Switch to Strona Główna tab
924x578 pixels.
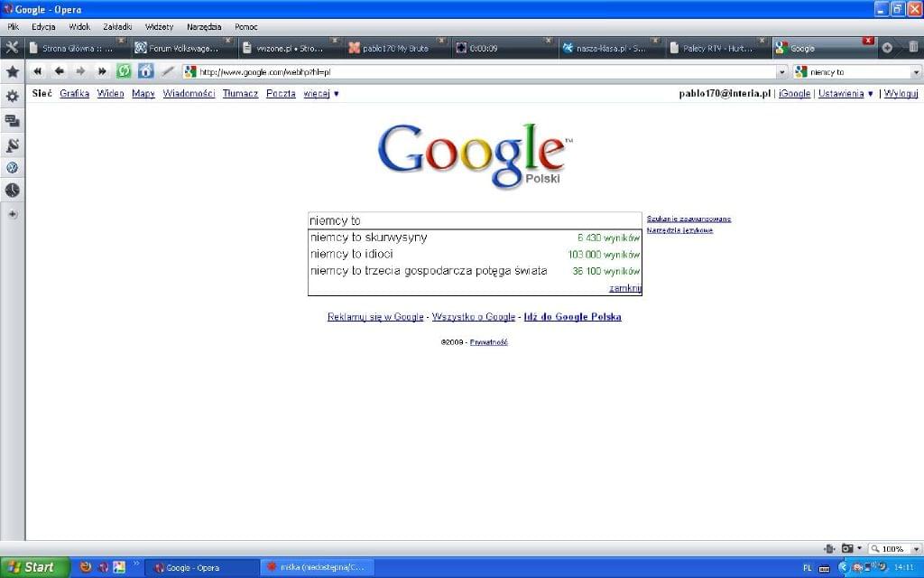click(x=78, y=49)
